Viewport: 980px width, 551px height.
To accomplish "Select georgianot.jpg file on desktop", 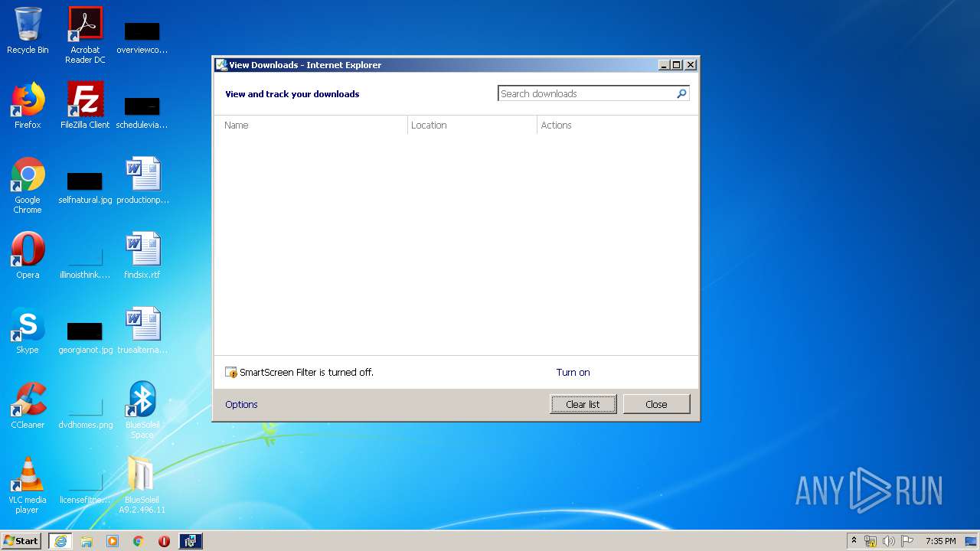I will click(x=85, y=337).
